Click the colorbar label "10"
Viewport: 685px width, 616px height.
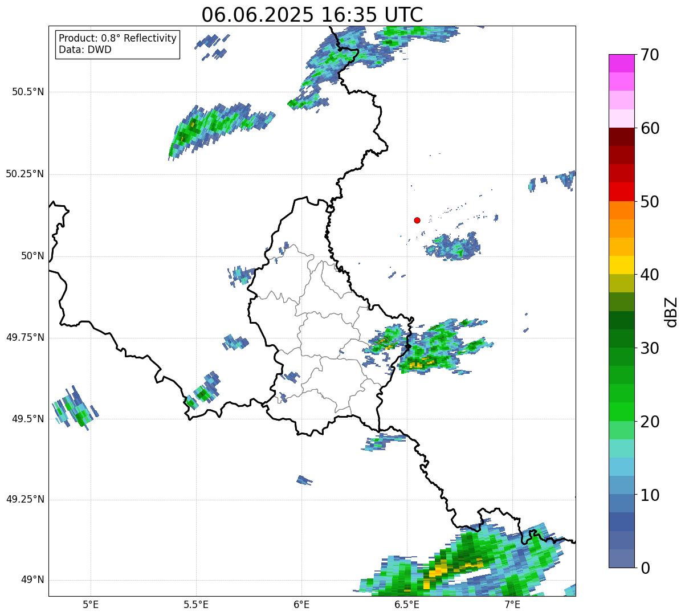tap(650, 495)
